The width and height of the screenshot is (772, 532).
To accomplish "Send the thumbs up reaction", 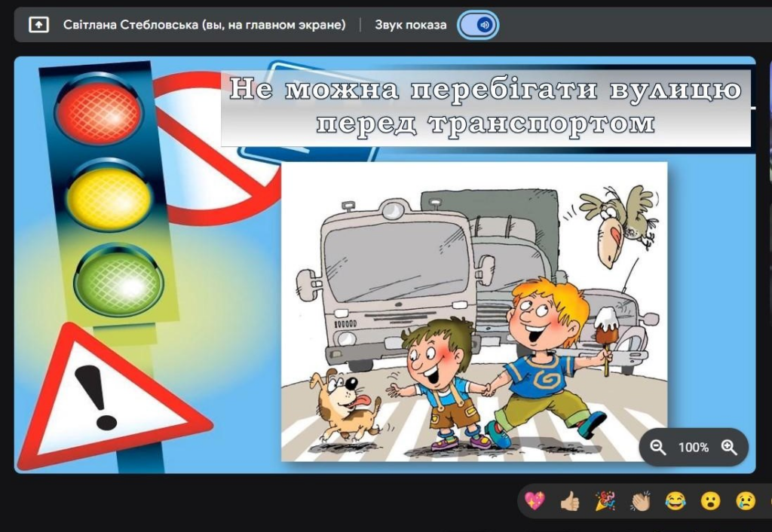I will pyautogui.click(x=570, y=501).
